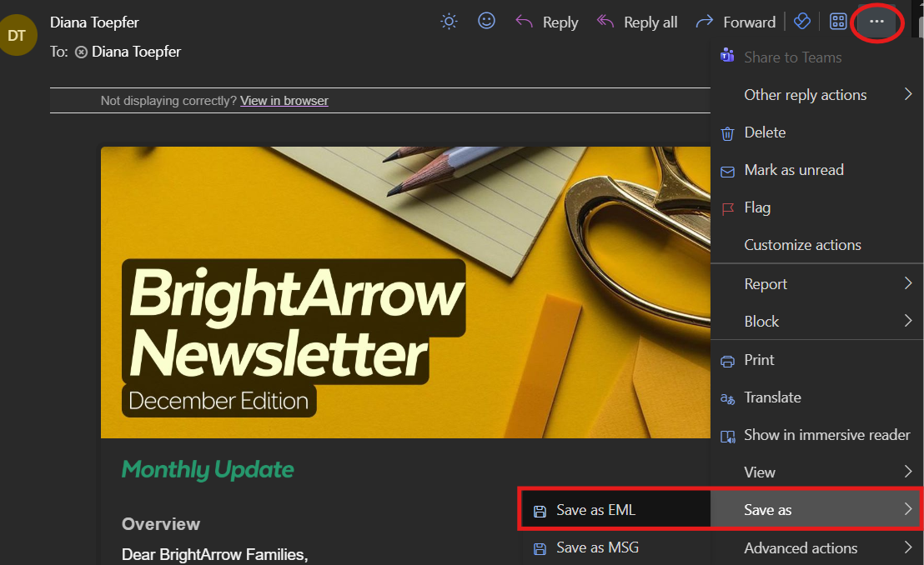This screenshot has height=565, width=924.
Task: Click the immersive reader book icon
Action: tap(728, 437)
